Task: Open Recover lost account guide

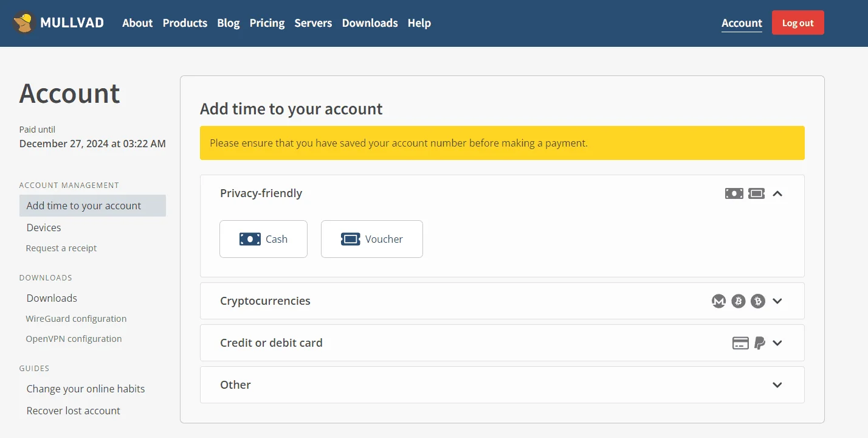Action: coord(74,411)
